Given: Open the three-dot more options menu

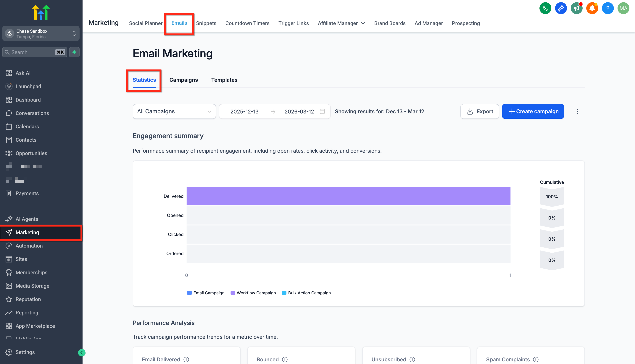Looking at the screenshot, I should point(577,111).
